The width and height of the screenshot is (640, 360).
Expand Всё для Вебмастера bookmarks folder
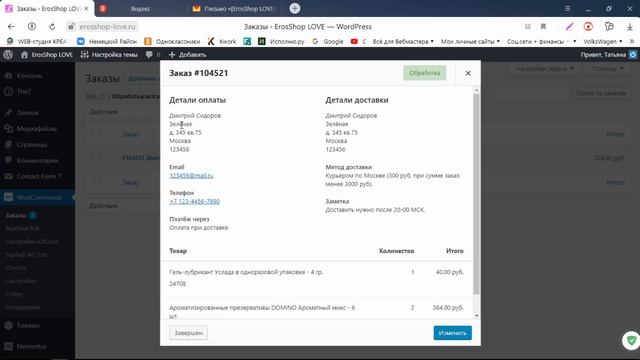403,41
